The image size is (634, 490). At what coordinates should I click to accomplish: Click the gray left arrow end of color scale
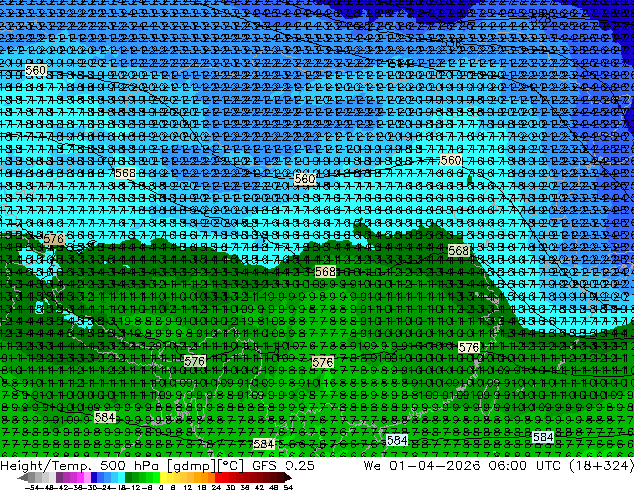pyautogui.click(x=23, y=478)
